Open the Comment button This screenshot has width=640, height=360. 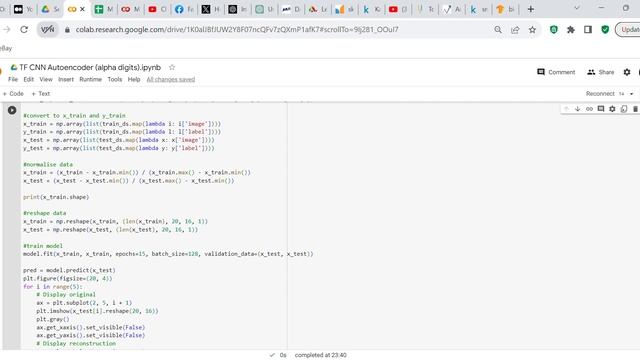click(x=556, y=72)
